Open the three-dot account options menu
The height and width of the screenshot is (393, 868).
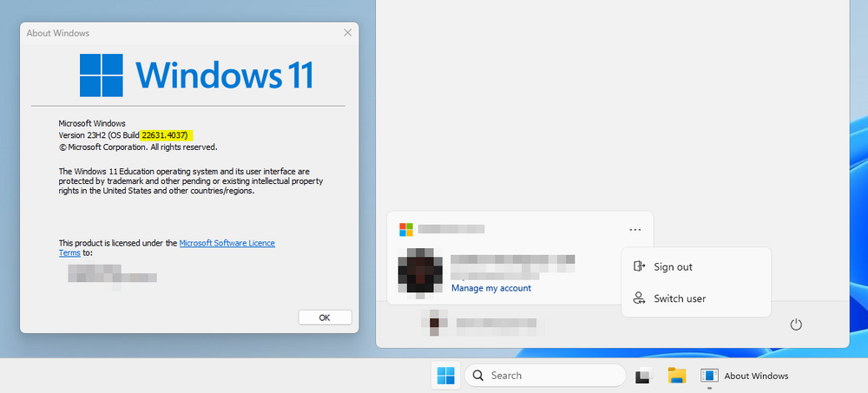click(635, 229)
